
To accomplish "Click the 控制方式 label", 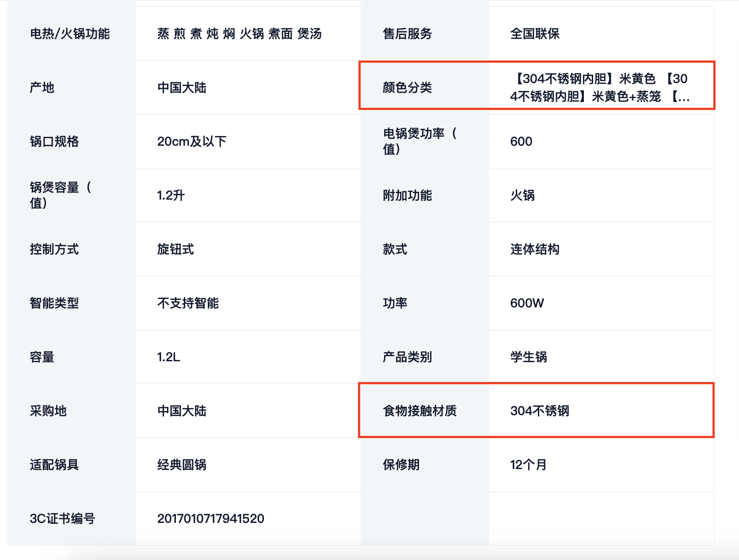I will pyautogui.click(x=54, y=249).
